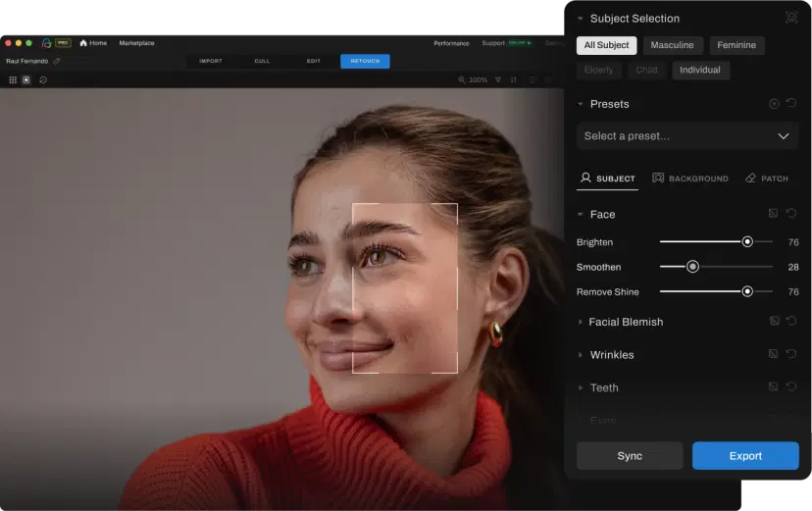
Task: Open the Support menu item
Action: point(493,43)
